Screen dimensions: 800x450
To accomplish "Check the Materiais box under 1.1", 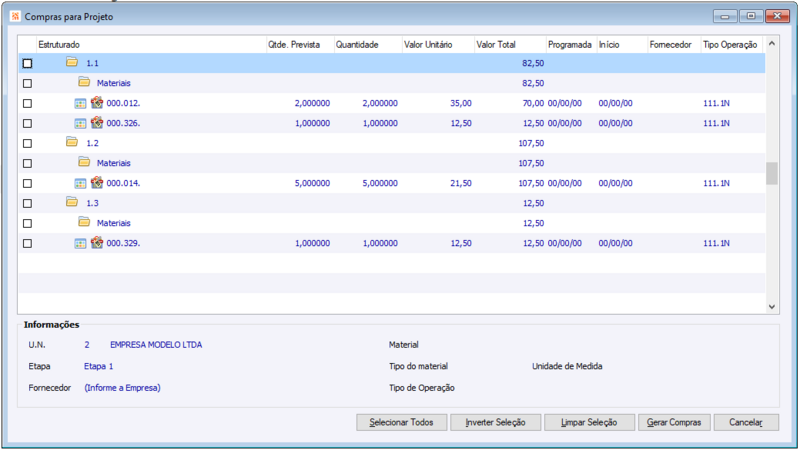I will (x=28, y=83).
